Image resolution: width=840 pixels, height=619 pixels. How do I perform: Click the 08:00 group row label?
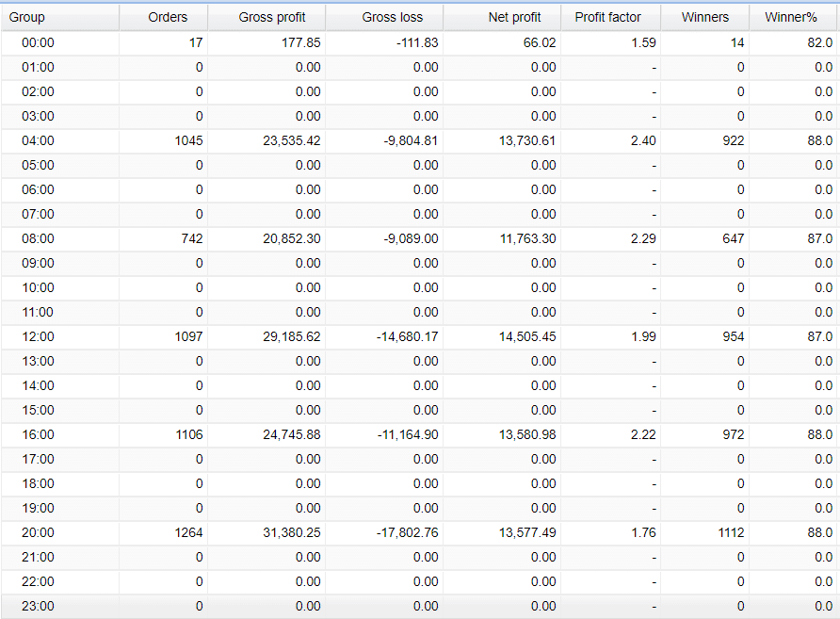31,238
